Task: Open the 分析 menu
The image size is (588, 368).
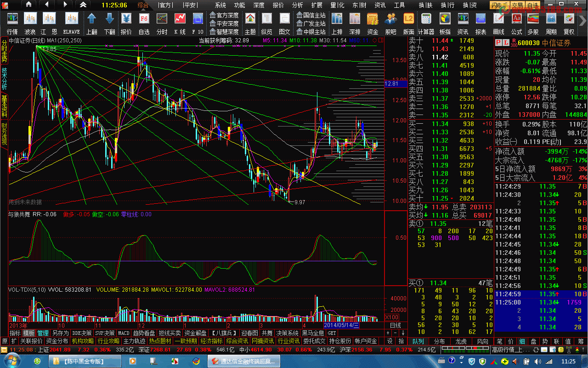Action: 298,5
